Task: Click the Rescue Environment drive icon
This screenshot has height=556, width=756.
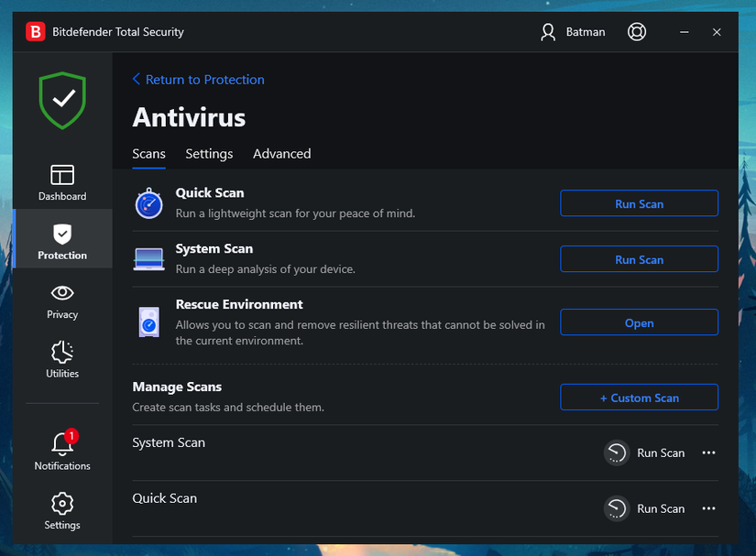Action: click(149, 322)
